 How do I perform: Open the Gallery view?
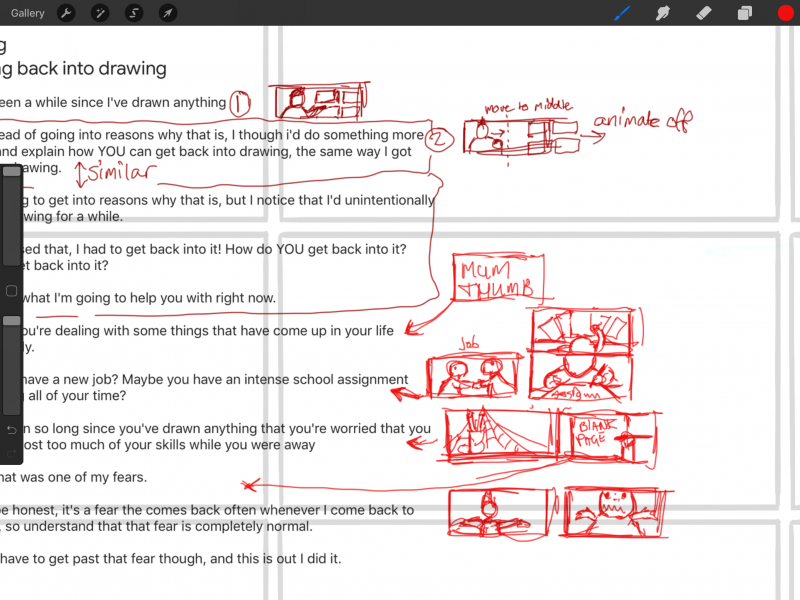[x=28, y=13]
